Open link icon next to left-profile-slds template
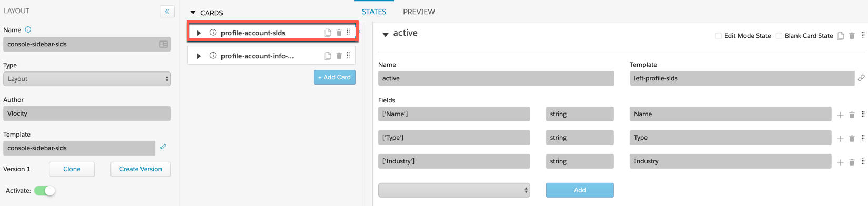 (x=861, y=78)
